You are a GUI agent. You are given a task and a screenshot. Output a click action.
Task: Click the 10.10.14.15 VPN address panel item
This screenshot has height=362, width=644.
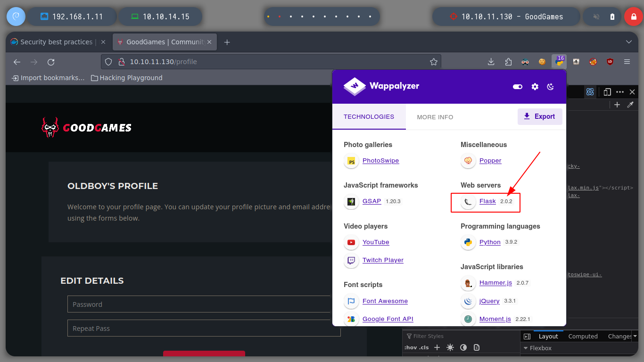coord(160,16)
